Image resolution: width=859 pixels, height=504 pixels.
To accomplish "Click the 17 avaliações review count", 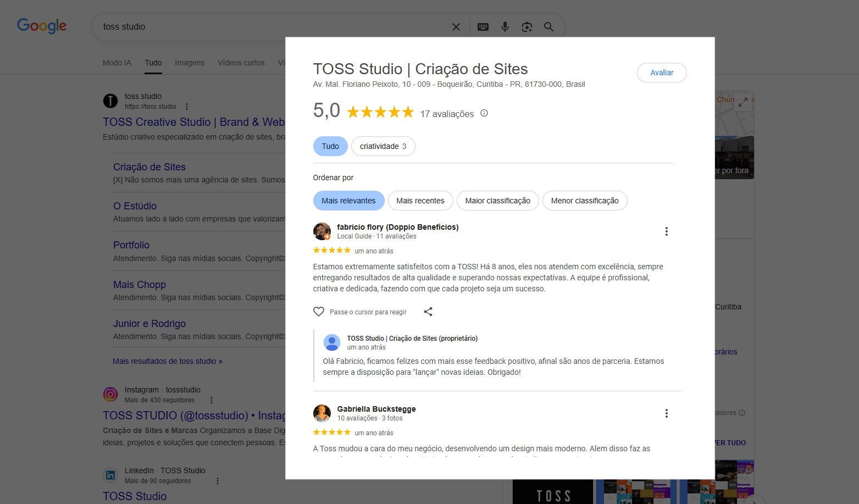I will click(447, 114).
